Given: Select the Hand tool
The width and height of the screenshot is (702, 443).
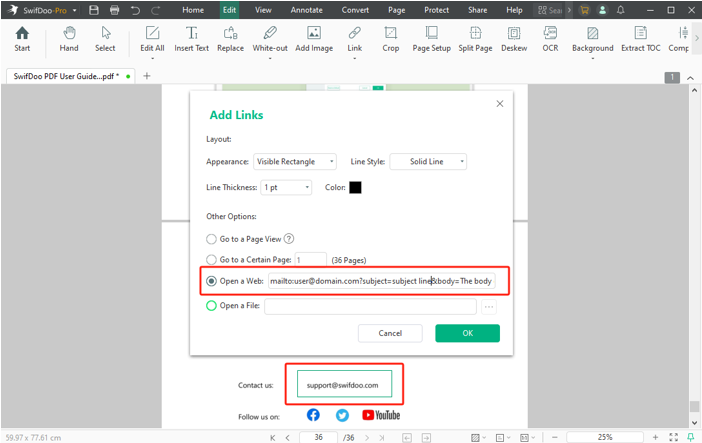Looking at the screenshot, I should click(x=69, y=39).
